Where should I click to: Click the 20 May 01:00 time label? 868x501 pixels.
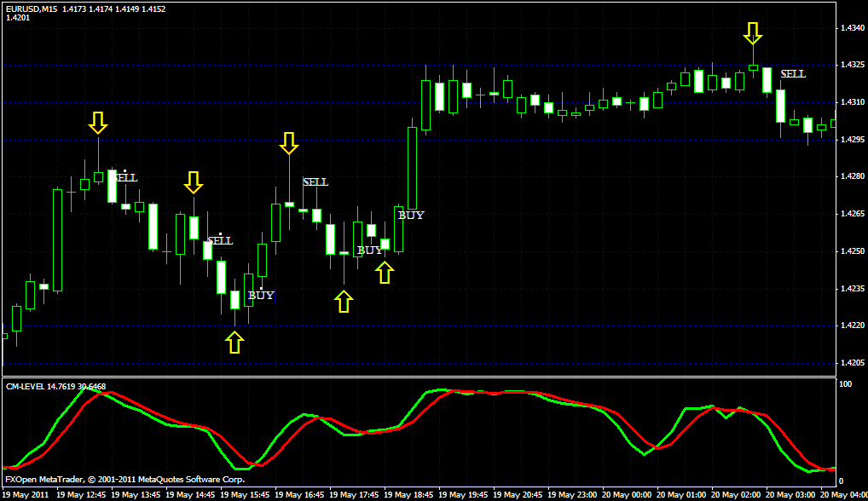click(681, 494)
